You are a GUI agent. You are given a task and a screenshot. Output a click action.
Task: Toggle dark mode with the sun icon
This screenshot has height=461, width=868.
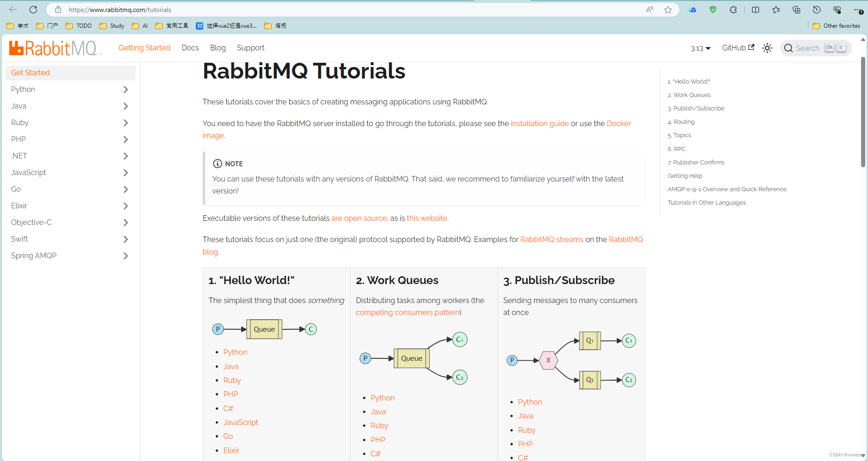[767, 48]
